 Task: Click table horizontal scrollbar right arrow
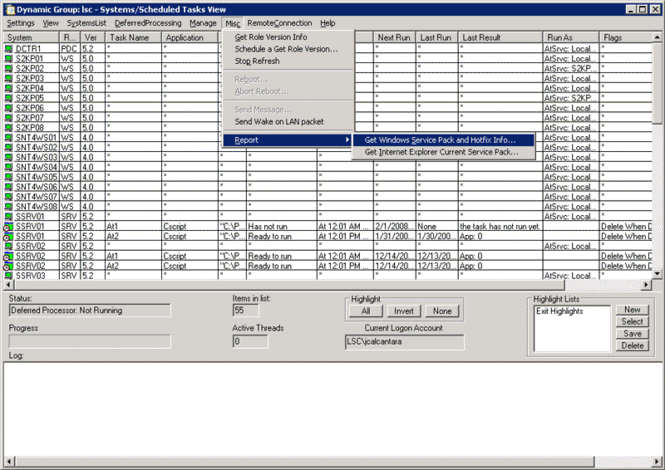click(x=646, y=285)
